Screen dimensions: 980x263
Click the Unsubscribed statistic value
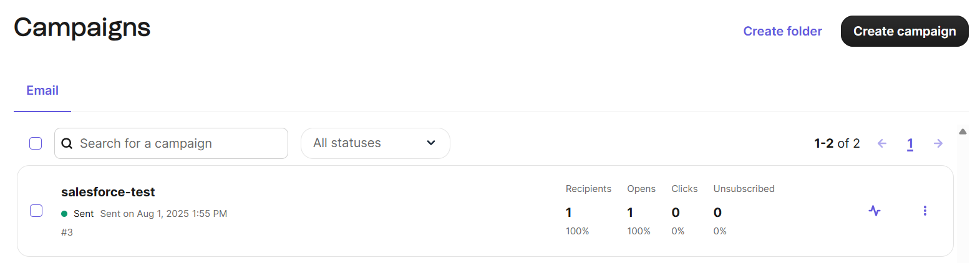[717, 213]
